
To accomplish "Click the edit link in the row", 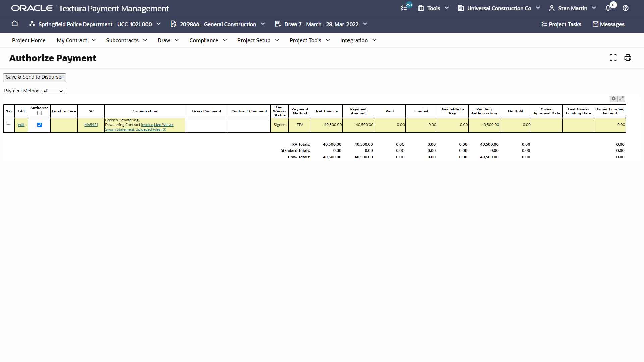I will click(21, 125).
